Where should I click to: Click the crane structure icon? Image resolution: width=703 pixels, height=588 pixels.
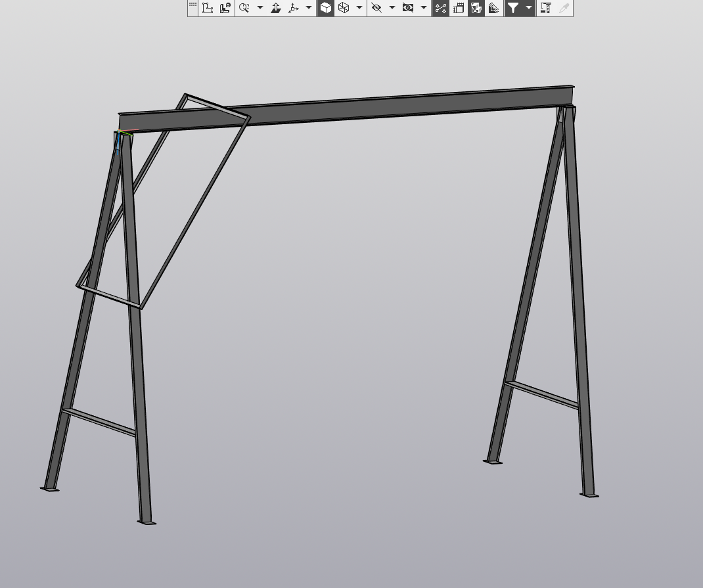tap(545, 8)
